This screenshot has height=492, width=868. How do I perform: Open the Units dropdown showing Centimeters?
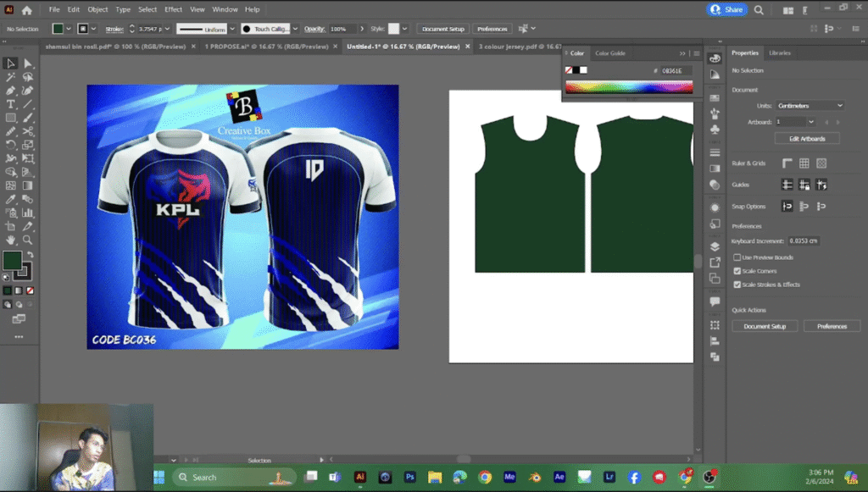tap(810, 106)
